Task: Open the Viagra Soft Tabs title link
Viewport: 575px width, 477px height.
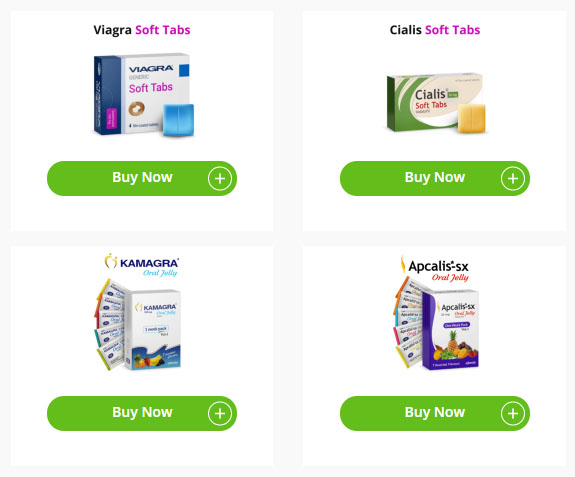Action: (x=142, y=30)
